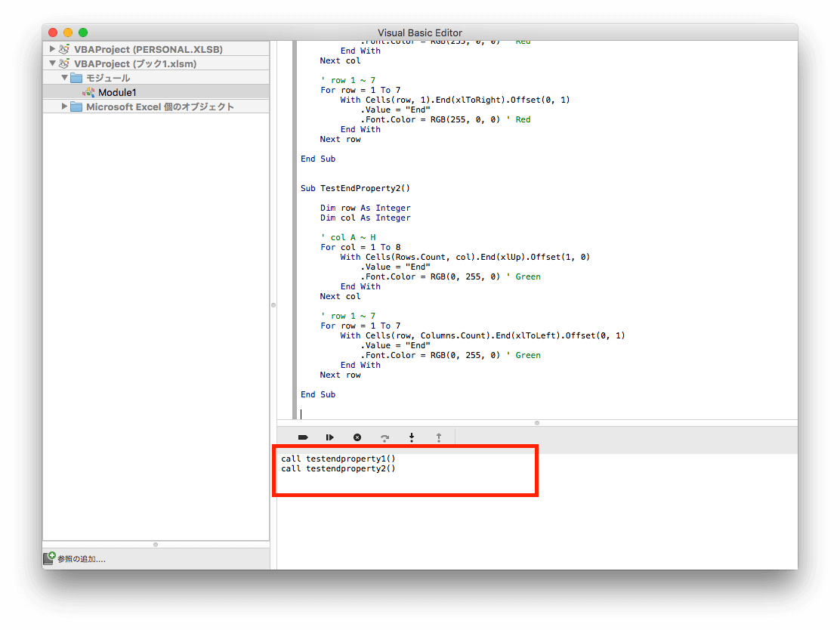
Task: Click the ブック1.xlsm project icon
Action: [x=64, y=63]
